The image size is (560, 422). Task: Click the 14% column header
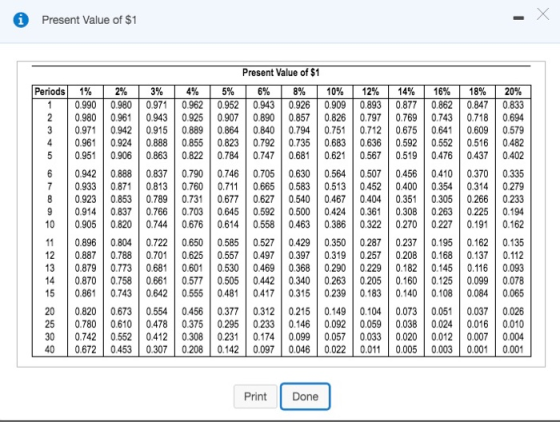(x=406, y=92)
